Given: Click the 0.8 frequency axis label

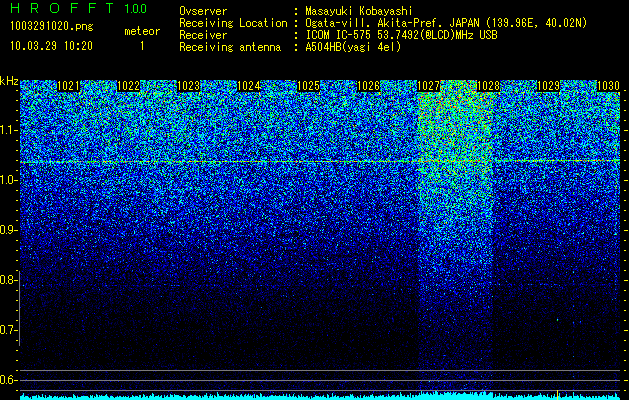Looking at the screenshot, I should pyautogui.click(x=8, y=280).
